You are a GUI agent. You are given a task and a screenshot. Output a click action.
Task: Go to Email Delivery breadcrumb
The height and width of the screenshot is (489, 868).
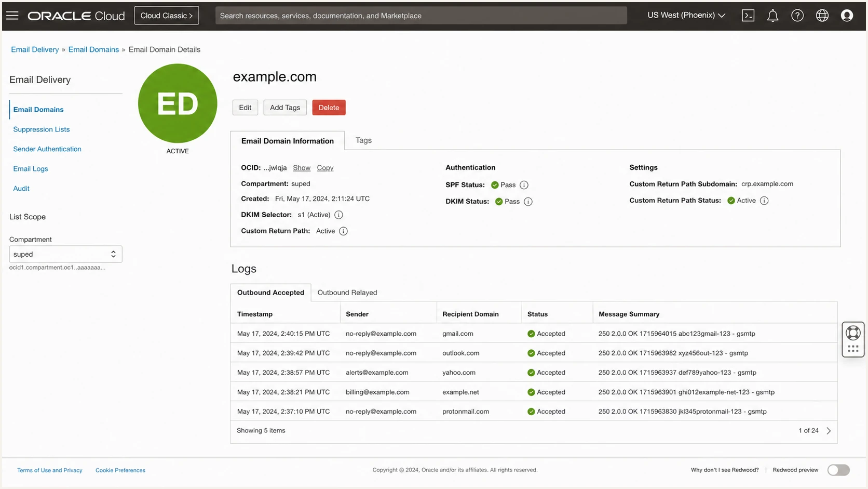pos(35,49)
